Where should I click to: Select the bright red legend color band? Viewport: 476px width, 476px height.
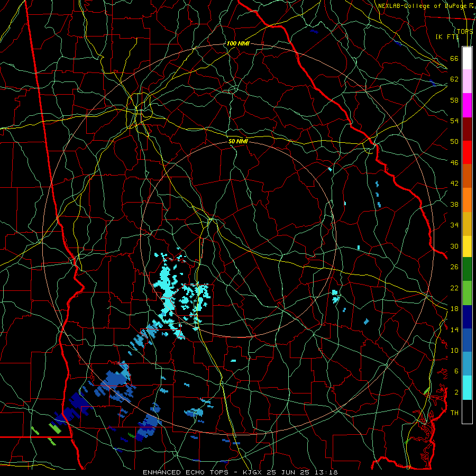click(467, 152)
